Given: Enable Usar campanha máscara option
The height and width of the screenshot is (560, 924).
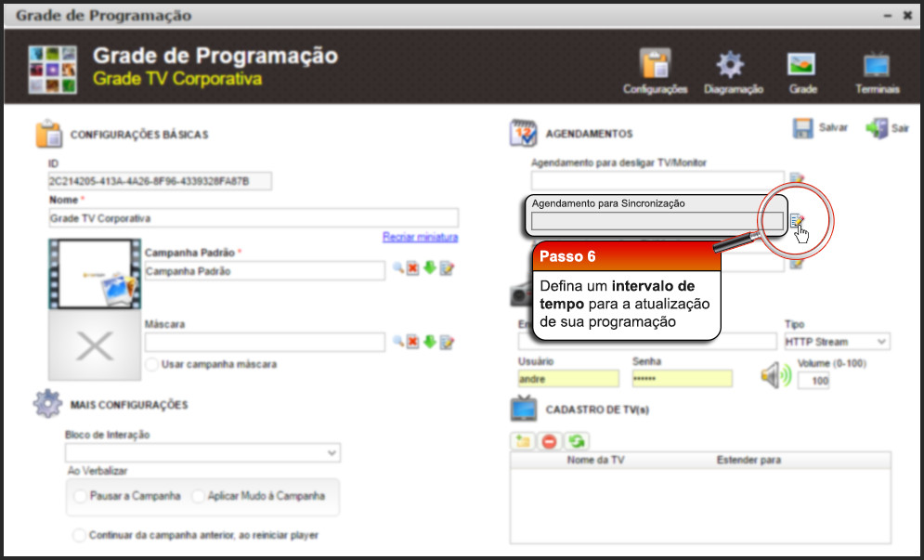Looking at the screenshot, I should tap(152, 364).
